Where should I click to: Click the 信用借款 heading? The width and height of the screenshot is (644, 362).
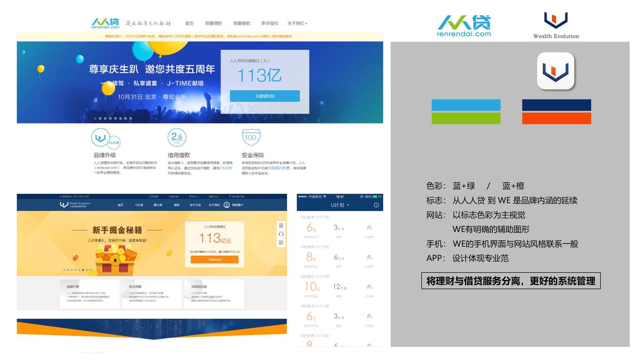pyautogui.click(x=179, y=155)
